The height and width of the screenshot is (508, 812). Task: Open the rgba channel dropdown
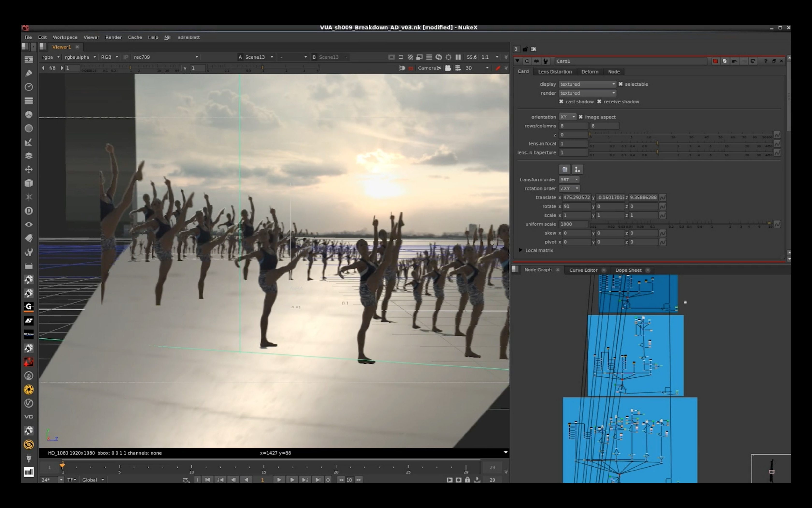click(x=51, y=57)
